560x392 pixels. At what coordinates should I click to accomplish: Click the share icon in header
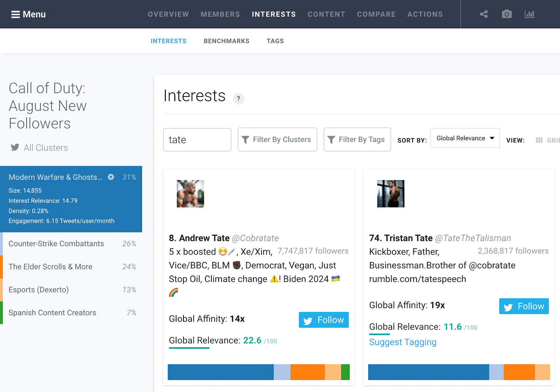pyautogui.click(x=484, y=14)
